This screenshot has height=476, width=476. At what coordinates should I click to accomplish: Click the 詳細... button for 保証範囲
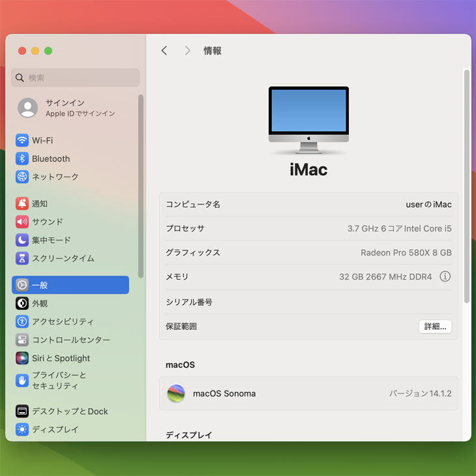coord(435,327)
